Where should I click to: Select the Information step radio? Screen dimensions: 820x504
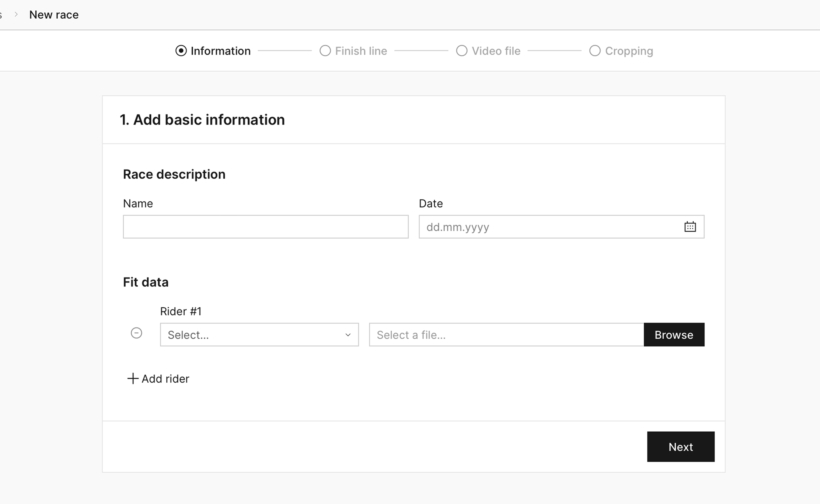(181, 51)
